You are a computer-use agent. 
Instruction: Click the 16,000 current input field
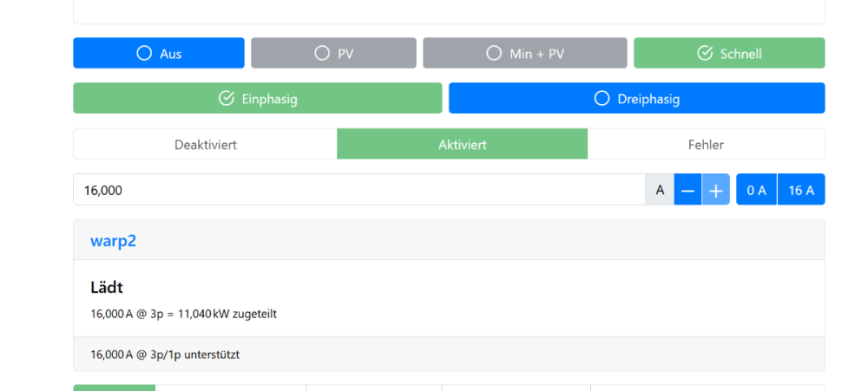coord(358,190)
